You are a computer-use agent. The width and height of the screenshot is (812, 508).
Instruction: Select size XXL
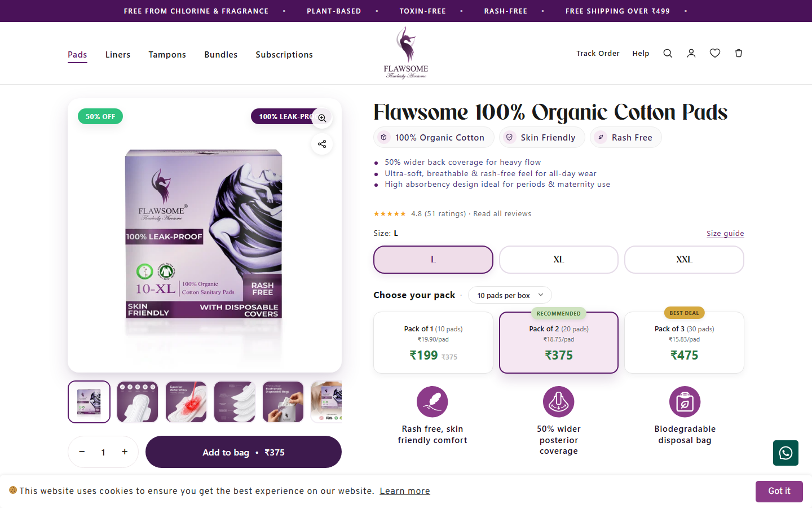[684, 260]
